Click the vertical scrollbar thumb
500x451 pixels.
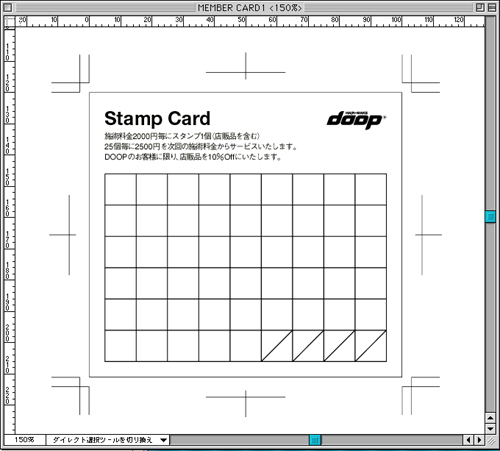[490, 217]
